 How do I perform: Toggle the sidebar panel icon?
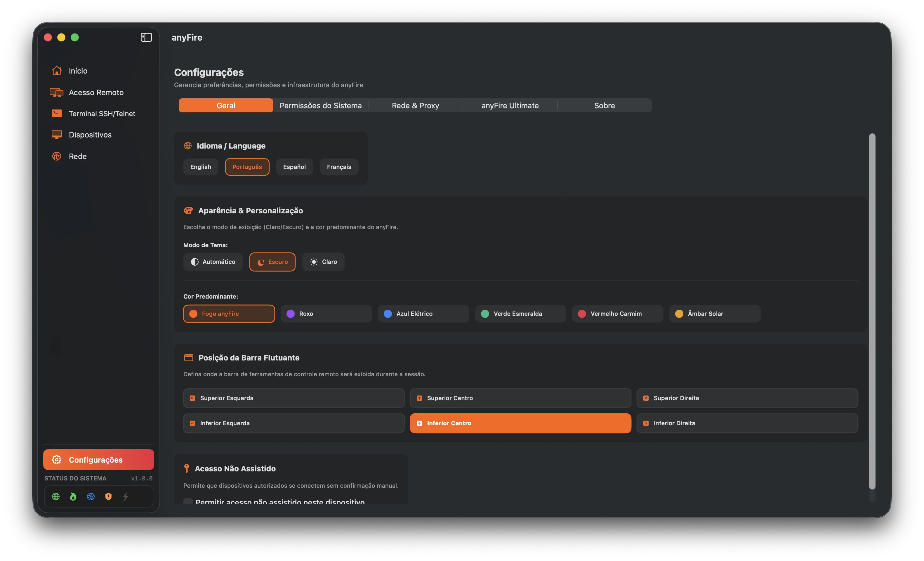146,37
